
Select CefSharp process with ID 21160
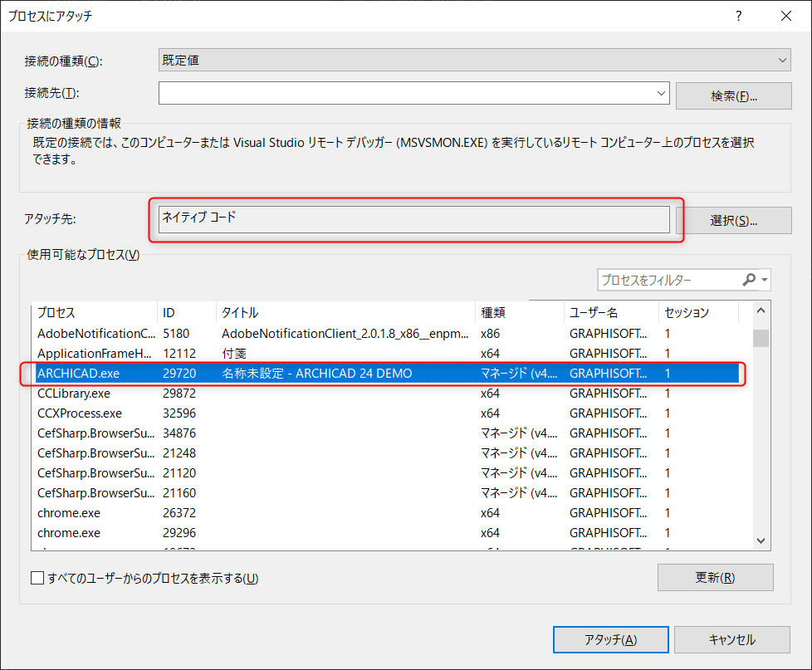coord(386,493)
